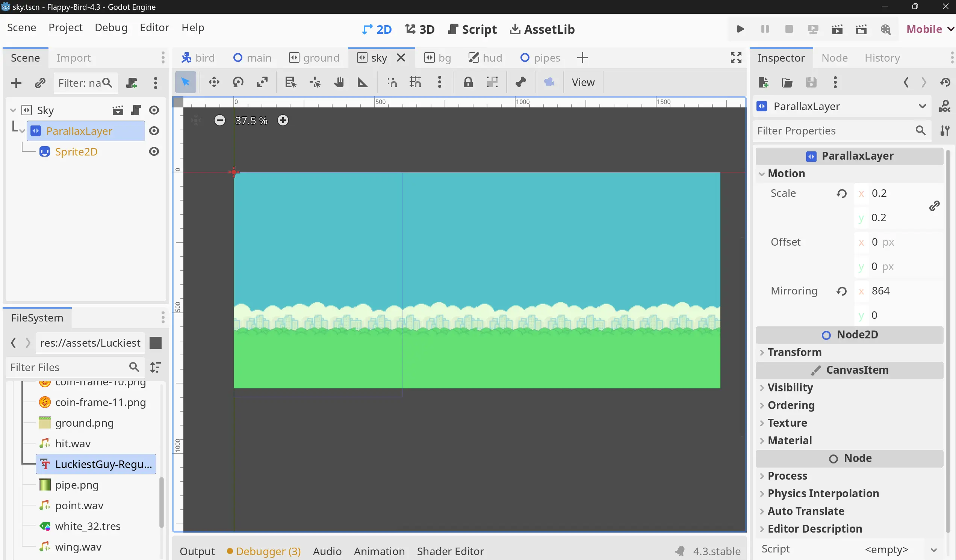Toggle the Scale ratio lock chain
956x560 pixels.
[x=934, y=205]
